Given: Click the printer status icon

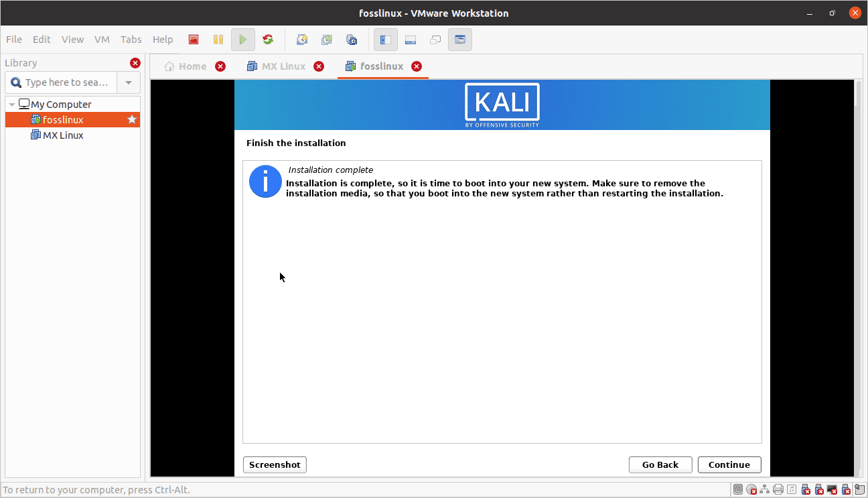Looking at the screenshot, I should tap(778, 490).
